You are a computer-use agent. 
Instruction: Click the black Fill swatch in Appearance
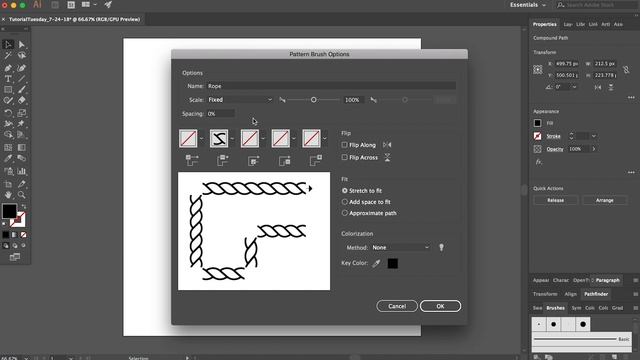tap(538, 123)
